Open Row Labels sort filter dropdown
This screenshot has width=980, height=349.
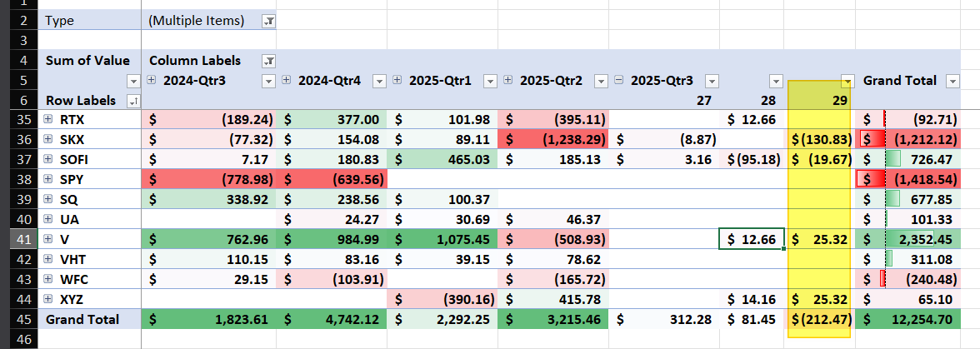point(133,101)
